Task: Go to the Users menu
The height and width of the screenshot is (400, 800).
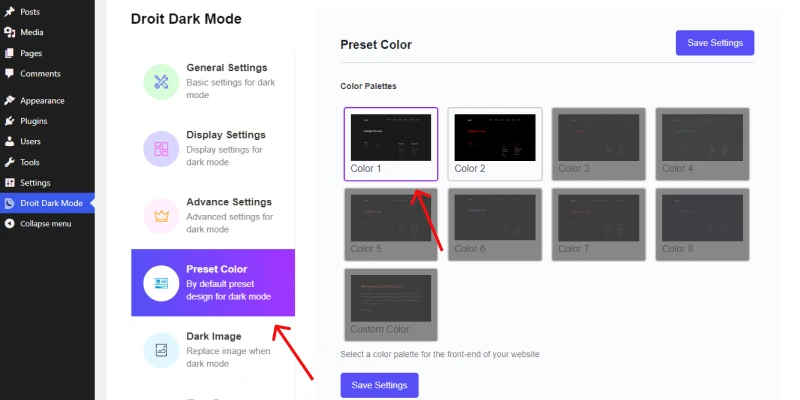Action: [x=47, y=141]
